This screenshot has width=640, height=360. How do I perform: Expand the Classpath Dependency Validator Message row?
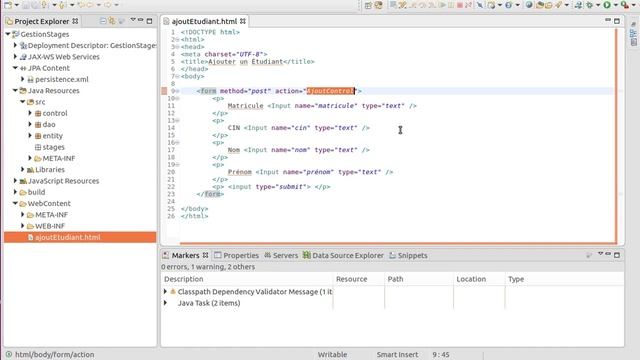click(x=165, y=292)
